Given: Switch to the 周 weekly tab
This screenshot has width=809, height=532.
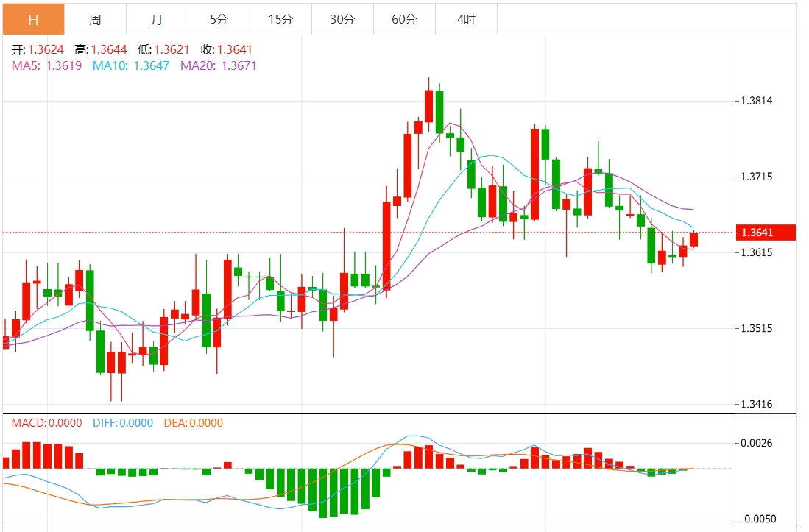Looking at the screenshot, I should (x=96, y=20).
